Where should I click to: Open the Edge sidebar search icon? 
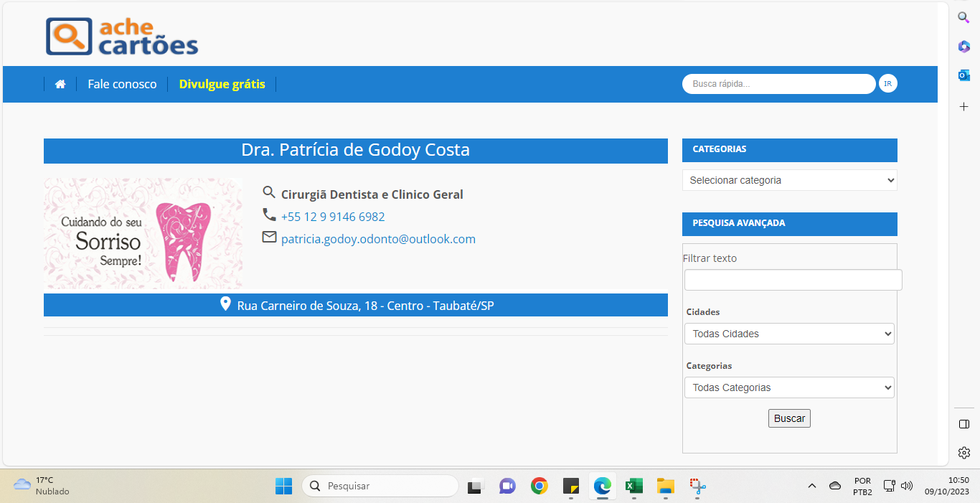pos(963,17)
